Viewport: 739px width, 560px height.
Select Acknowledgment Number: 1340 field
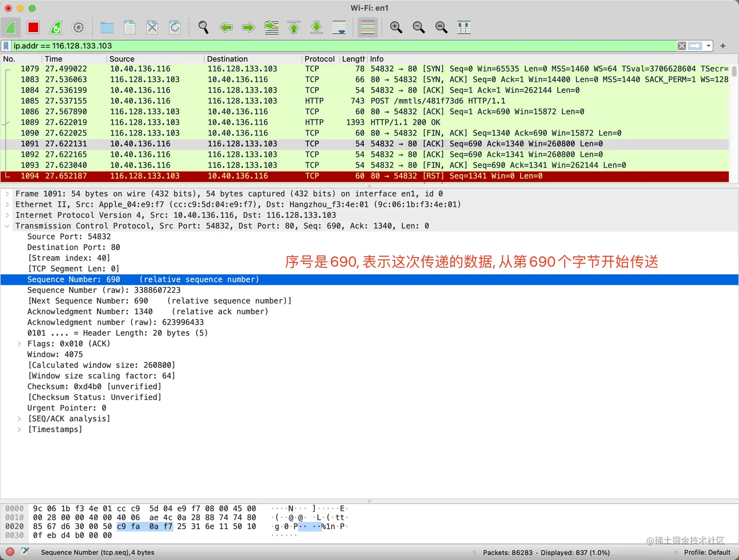(148, 312)
